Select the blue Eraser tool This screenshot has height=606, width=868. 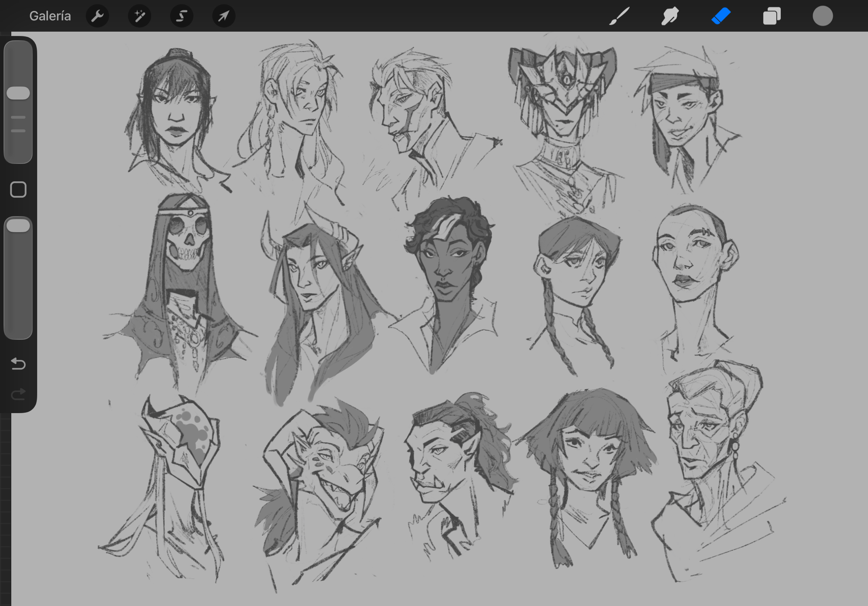point(721,16)
